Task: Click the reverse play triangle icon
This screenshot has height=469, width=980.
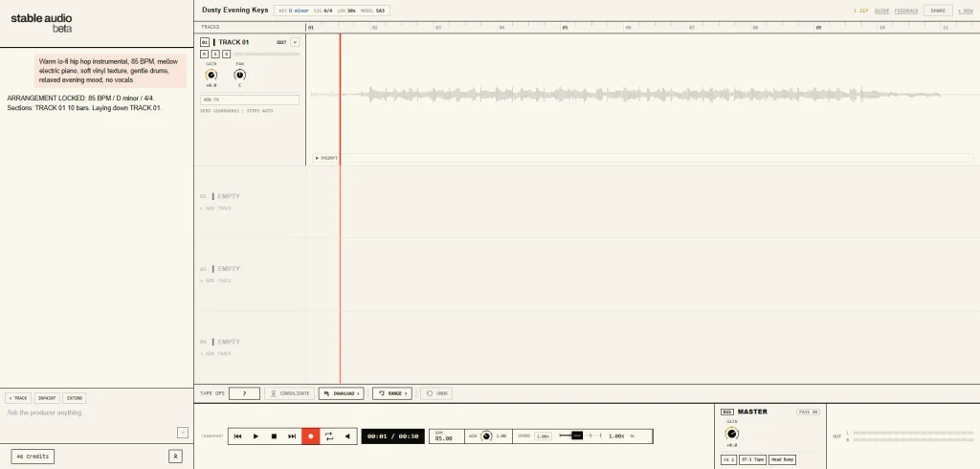Action: [x=346, y=436]
